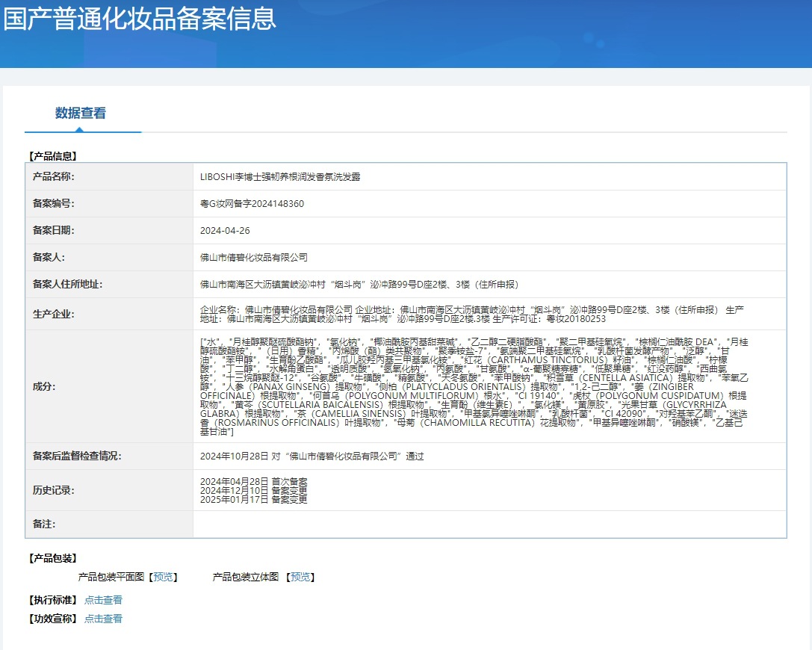Click the 成分 ingredients list text

(x=474, y=386)
